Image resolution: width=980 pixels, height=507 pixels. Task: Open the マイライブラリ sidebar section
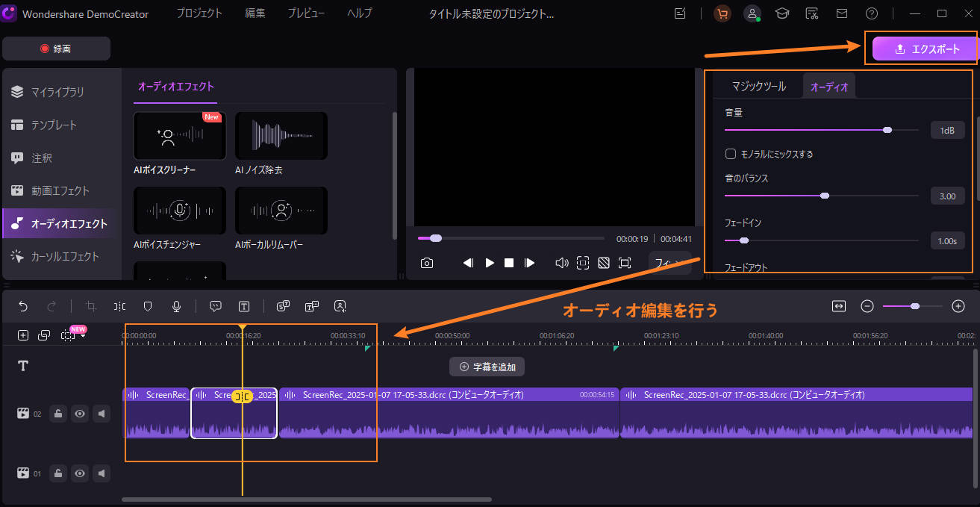[57, 92]
